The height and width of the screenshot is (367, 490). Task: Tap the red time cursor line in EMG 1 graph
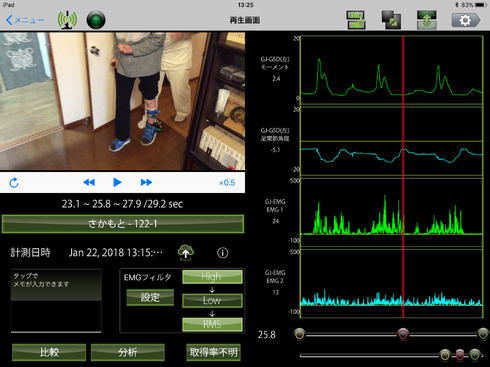(x=403, y=212)
